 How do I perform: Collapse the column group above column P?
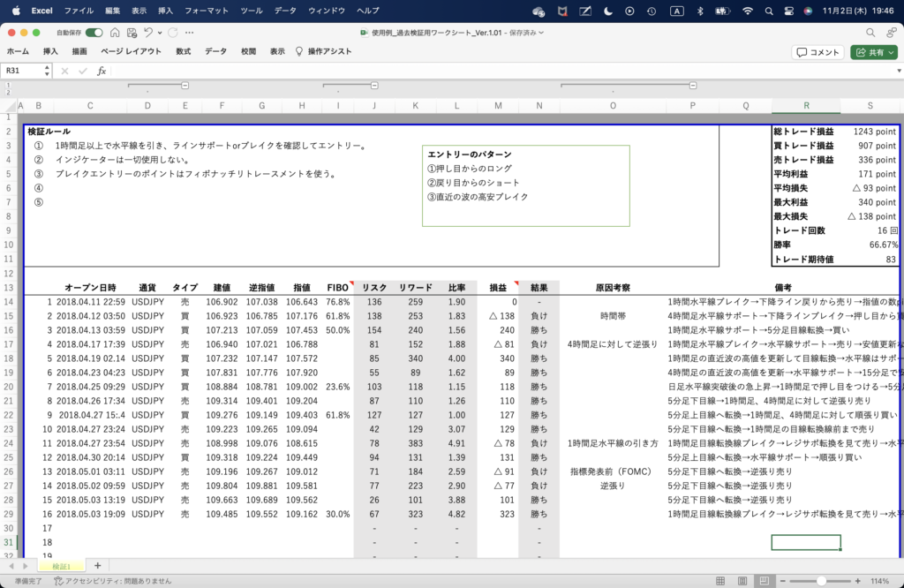click(692, 85)
